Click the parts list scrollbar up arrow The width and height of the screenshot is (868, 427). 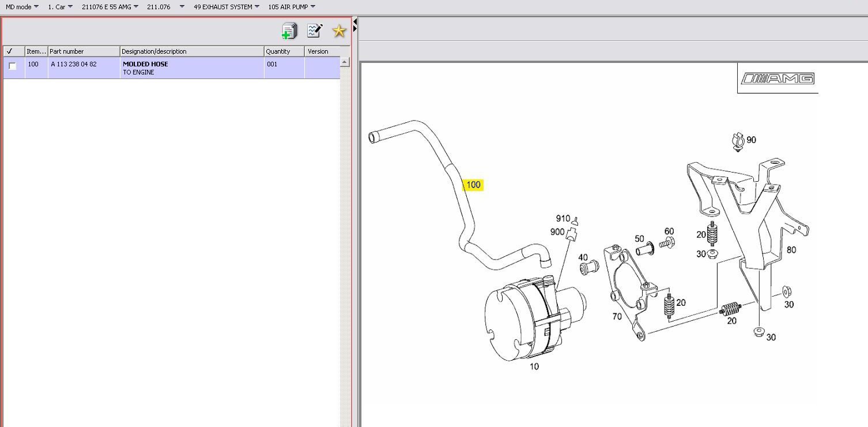(x=345, y=62)
